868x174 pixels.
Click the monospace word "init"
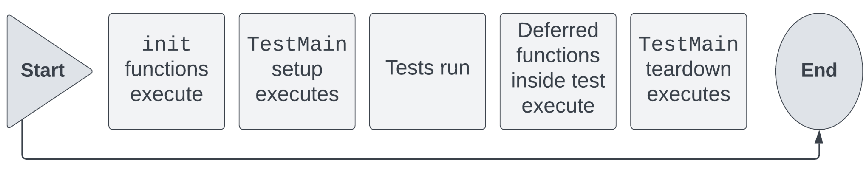pyautogui.click(x=166, y=44)
